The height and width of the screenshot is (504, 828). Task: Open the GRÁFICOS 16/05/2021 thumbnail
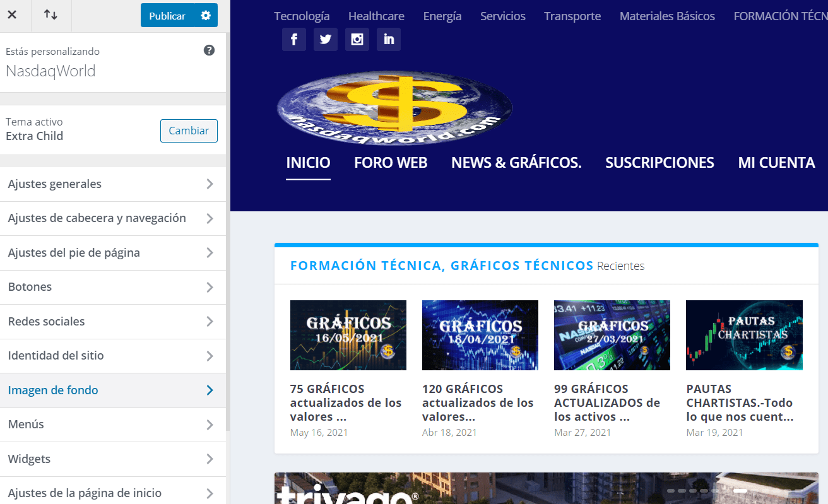tap(348, 335)
